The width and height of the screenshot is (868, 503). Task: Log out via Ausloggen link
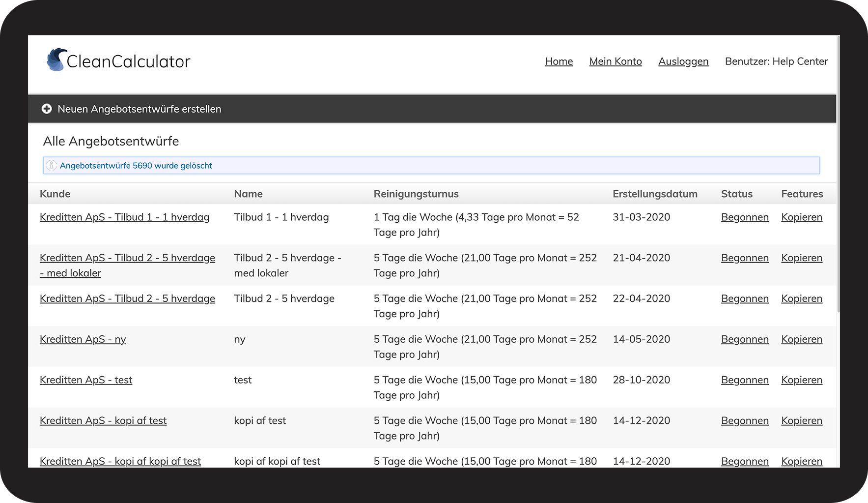(x=683, y=61)
